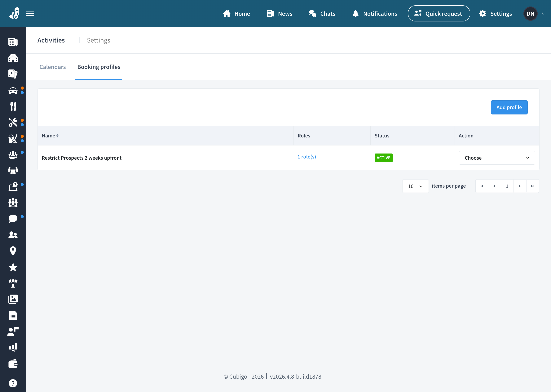
Task: Switch to the Calendars tab
Action: point(53,67)
